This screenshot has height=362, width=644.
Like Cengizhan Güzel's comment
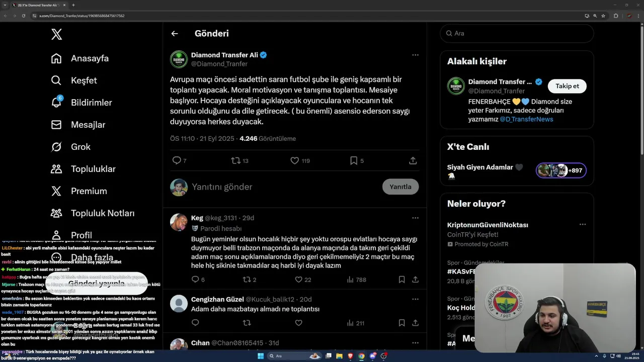[x=298, y=323]
